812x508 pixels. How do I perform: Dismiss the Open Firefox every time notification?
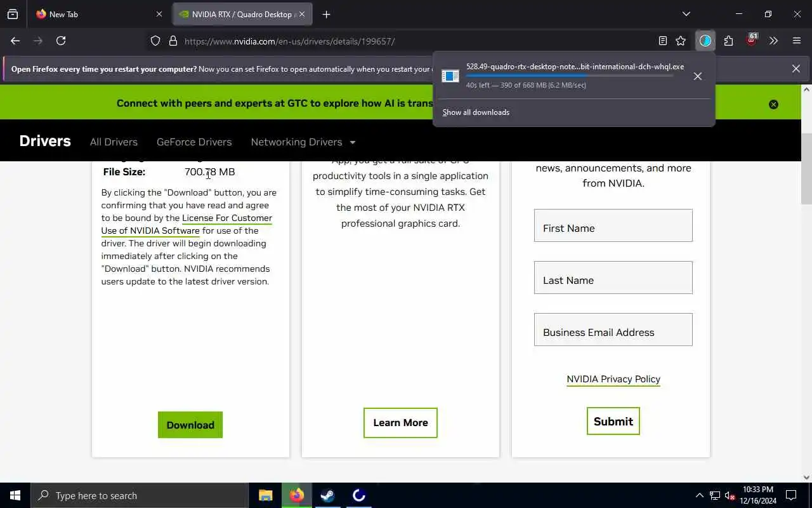(796, 69)
